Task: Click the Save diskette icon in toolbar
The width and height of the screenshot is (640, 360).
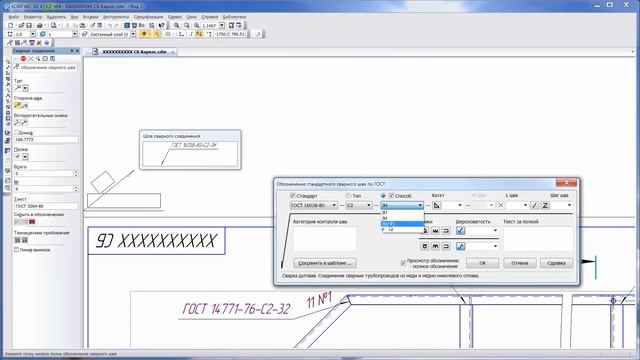Action: [29, 25]
